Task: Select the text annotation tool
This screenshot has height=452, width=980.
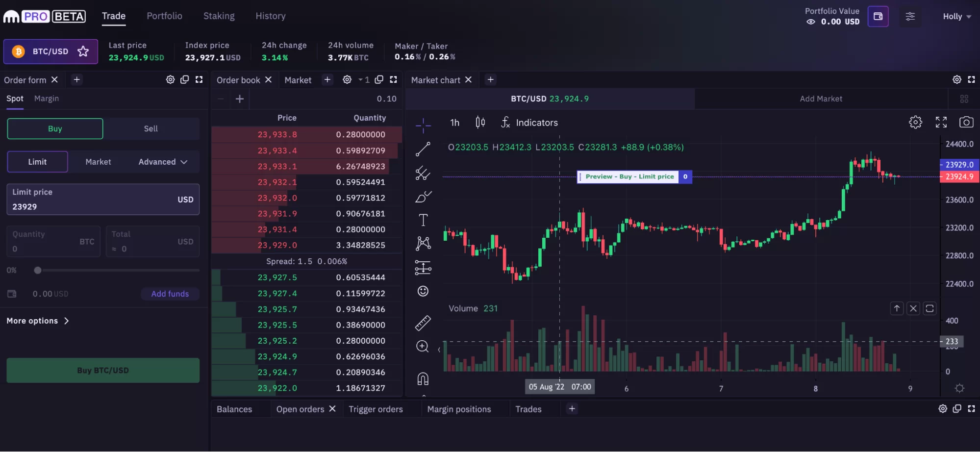Action: pyautogui.click(x=423, y=220)
